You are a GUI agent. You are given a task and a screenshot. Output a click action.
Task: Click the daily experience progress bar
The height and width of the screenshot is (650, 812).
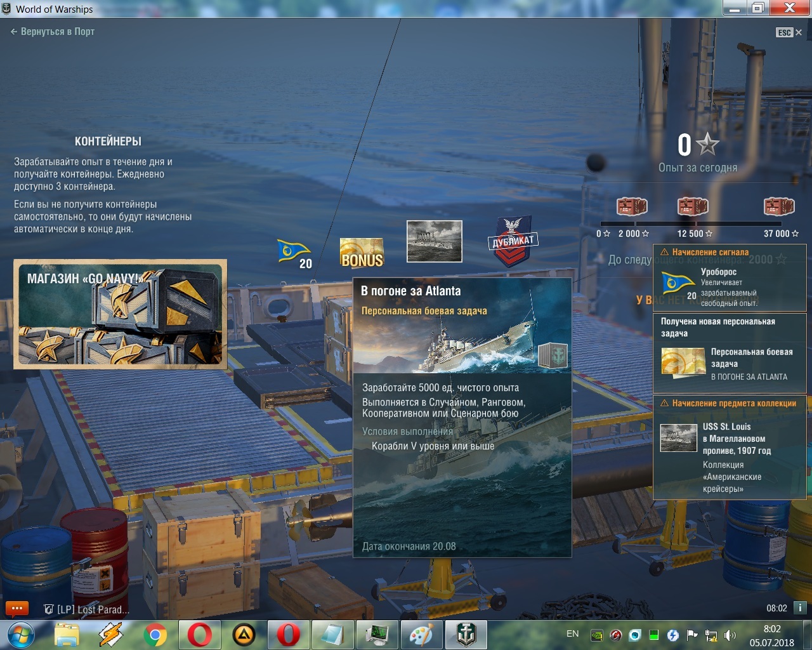(x=695, y=223)
